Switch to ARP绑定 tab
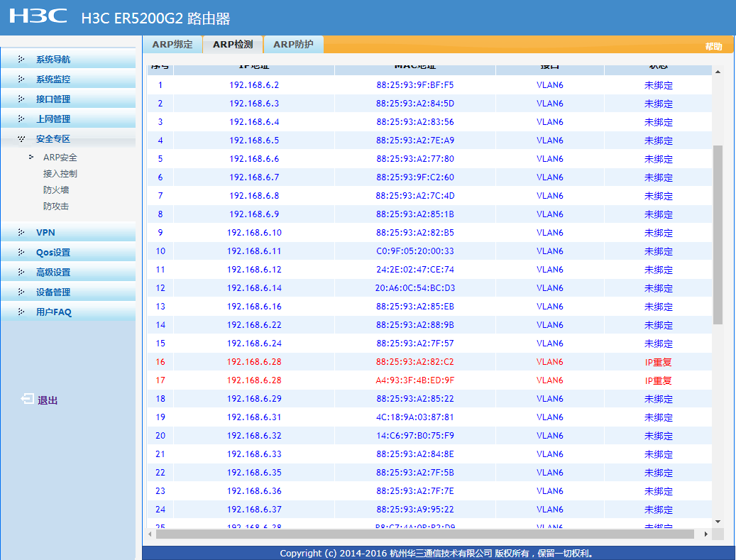The width and height of the screenshot is (736, 560). 172,44
